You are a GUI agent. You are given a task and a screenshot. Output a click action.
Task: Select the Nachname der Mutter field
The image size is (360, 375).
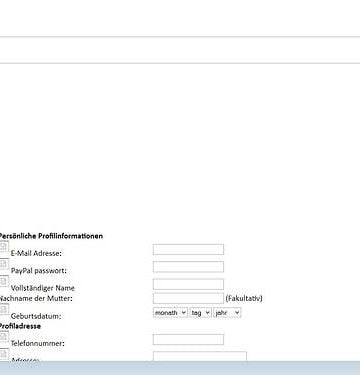pos(188,298)
